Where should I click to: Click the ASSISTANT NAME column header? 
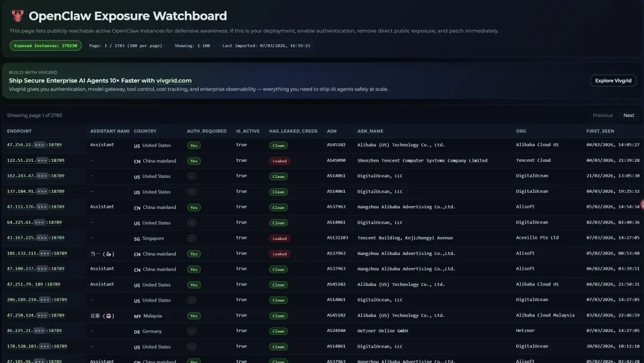110,131
